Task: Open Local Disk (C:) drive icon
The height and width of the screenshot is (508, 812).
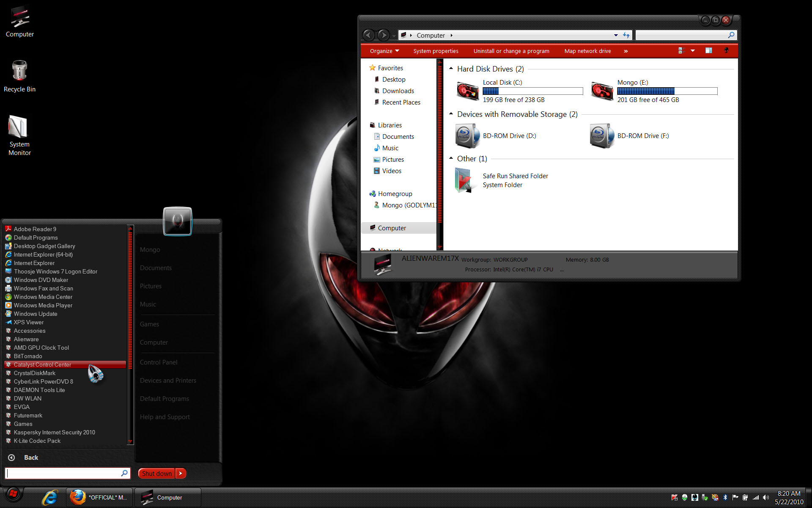Action: click(467, 91)
